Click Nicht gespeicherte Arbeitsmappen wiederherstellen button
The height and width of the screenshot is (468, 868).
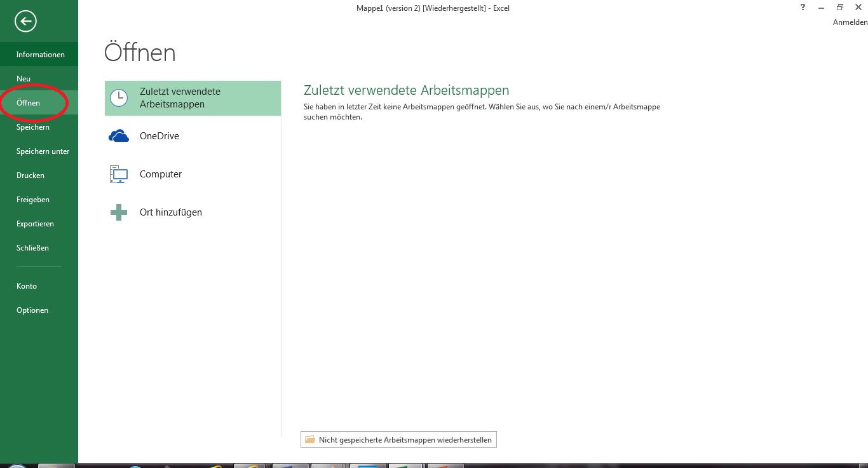click(398, 439)
